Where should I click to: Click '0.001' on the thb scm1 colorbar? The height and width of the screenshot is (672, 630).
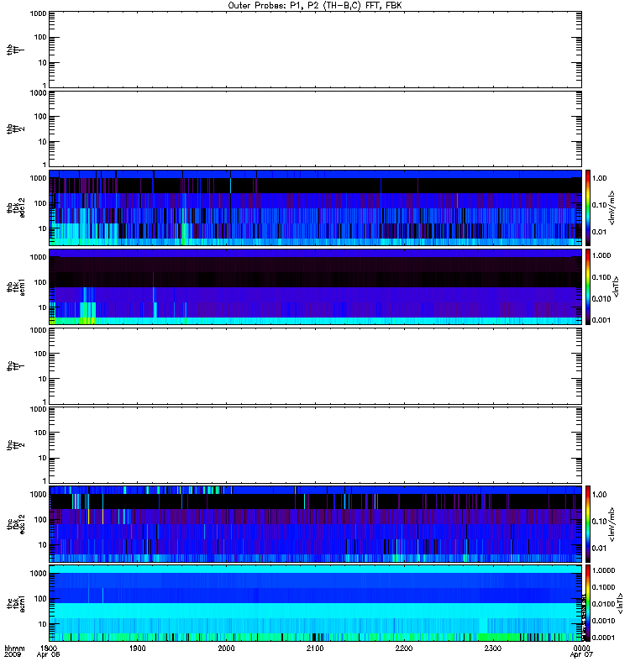(601, 320)
